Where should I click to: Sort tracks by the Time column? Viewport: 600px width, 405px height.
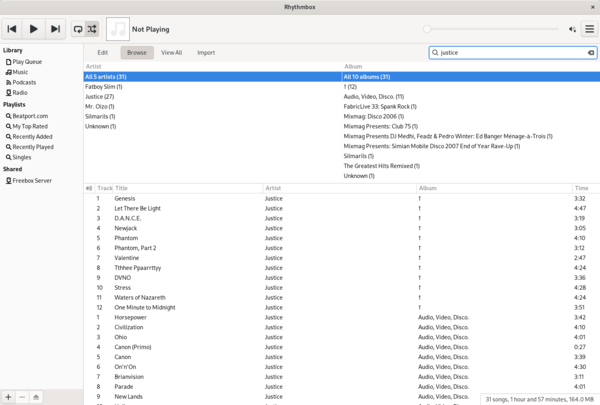coord(581,188)
